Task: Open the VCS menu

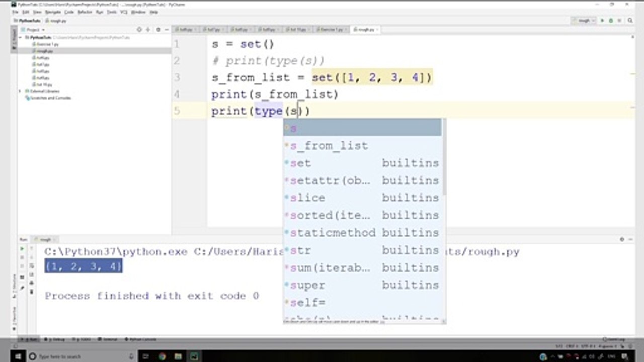Action: coord(124,12)
